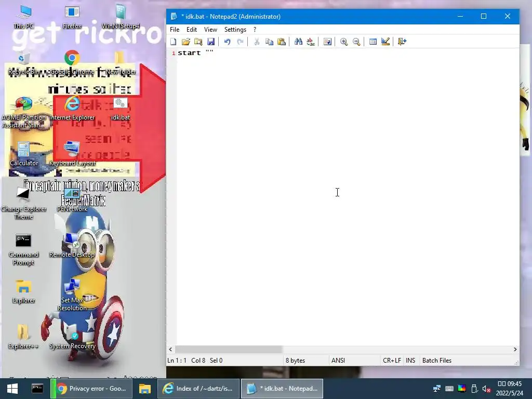Click the idk.bat Notepad2 taskbar button

pyautogui.click(x=282, y=389)
